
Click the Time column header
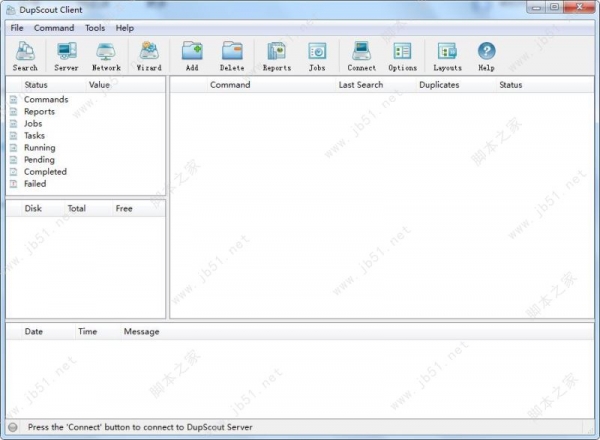[x=88, y=331]
